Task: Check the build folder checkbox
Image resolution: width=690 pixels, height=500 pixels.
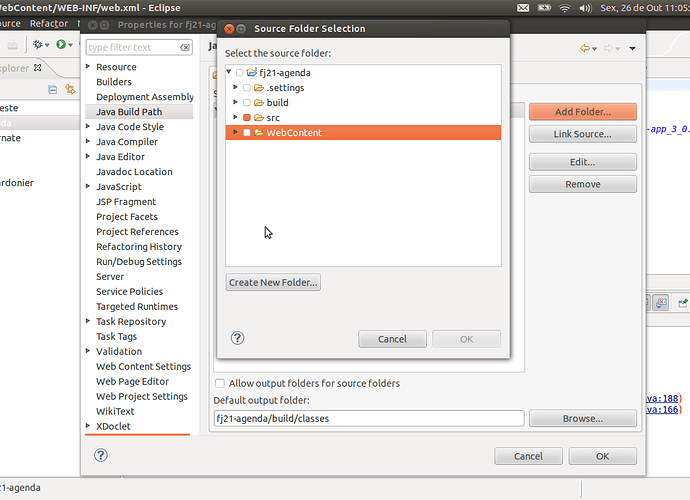Action: 247,103
